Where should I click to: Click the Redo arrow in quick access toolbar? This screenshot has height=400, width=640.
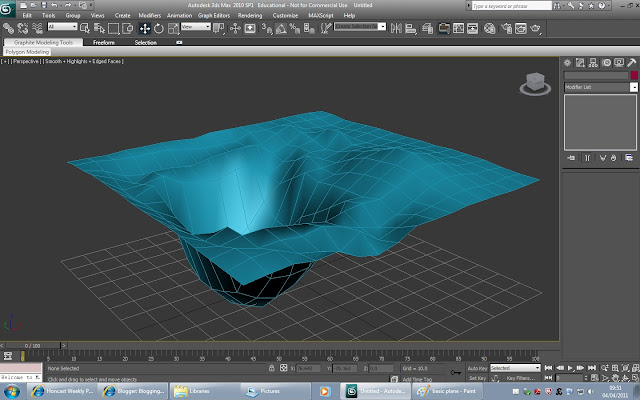[x=69, y=5]
